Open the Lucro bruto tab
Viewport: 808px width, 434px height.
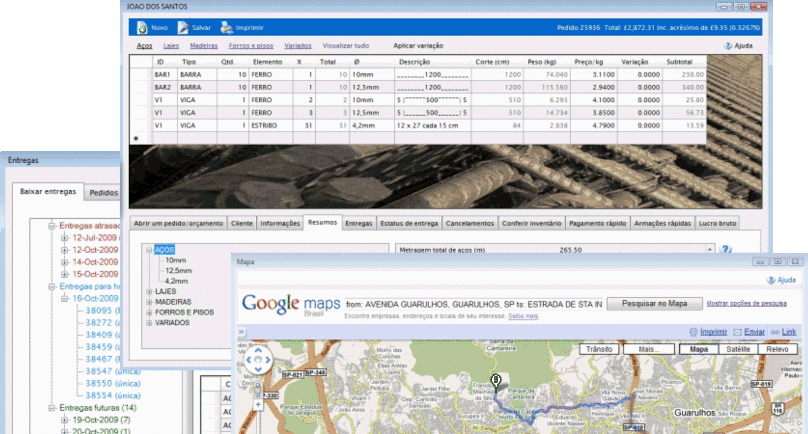(x=717, y=223)
